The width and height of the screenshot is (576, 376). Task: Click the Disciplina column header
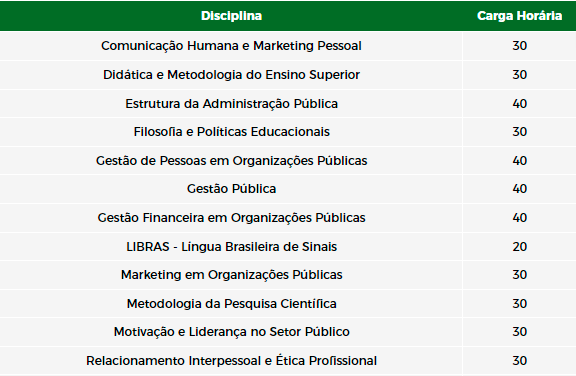(231, 16)
